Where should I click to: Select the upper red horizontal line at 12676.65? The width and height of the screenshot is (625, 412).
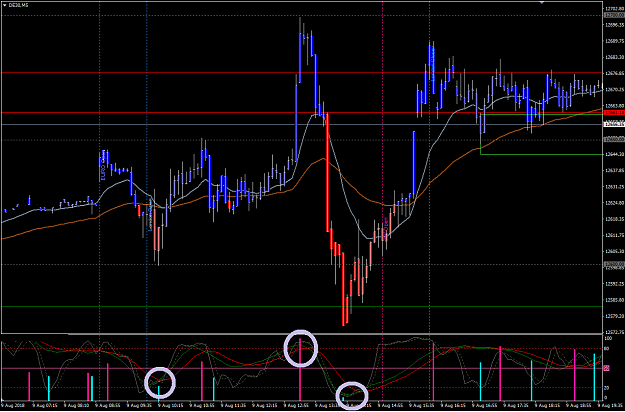pyautogui.click(x=301, y=73)
